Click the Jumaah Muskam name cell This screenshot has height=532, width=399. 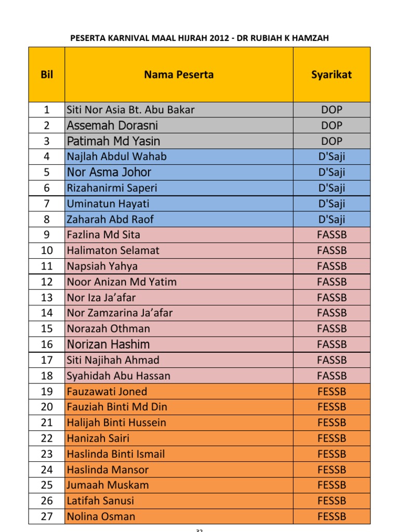[108, 485]
